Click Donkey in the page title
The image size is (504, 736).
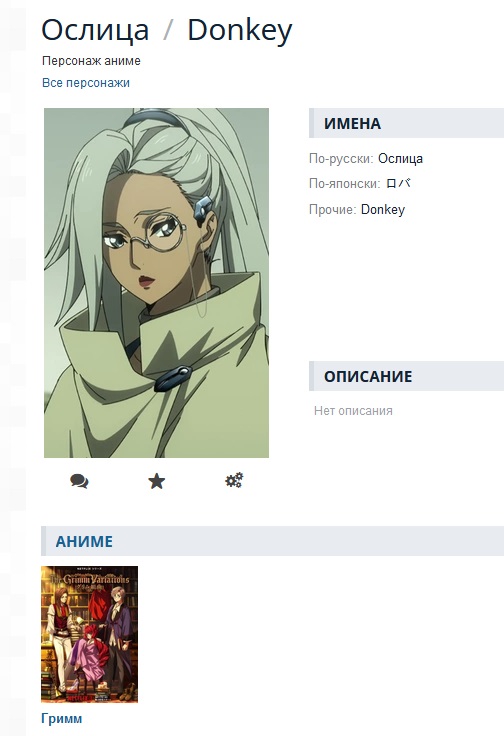click(240, 31)
